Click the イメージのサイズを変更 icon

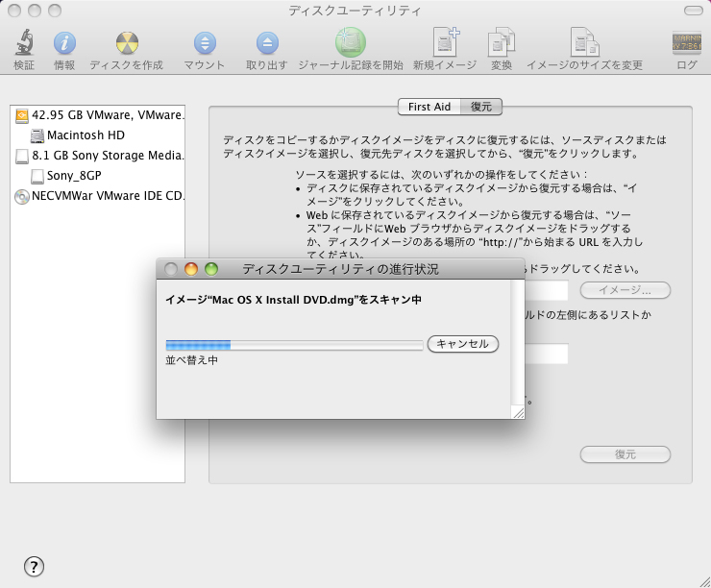(x=584, y=42)
